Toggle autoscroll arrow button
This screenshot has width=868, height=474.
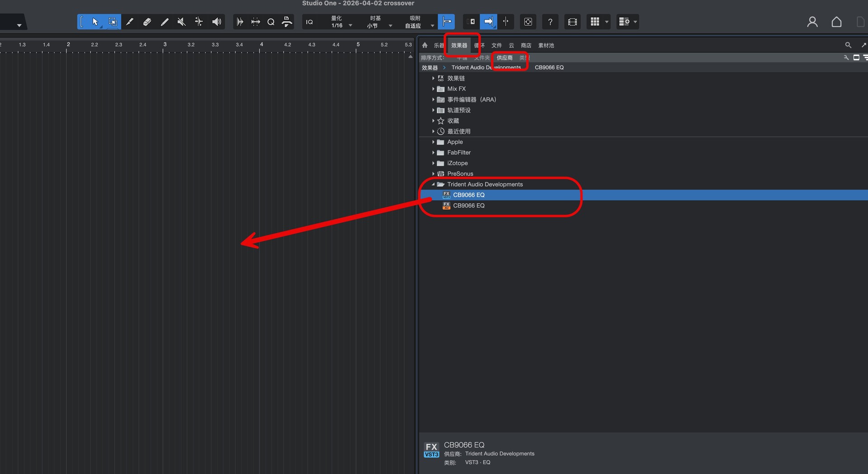[x=488, y=22]
